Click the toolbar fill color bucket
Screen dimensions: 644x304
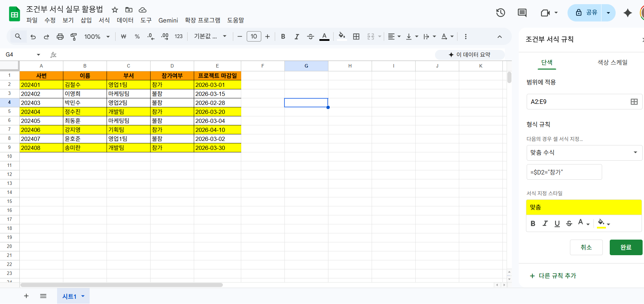click(x=342, y=36)
